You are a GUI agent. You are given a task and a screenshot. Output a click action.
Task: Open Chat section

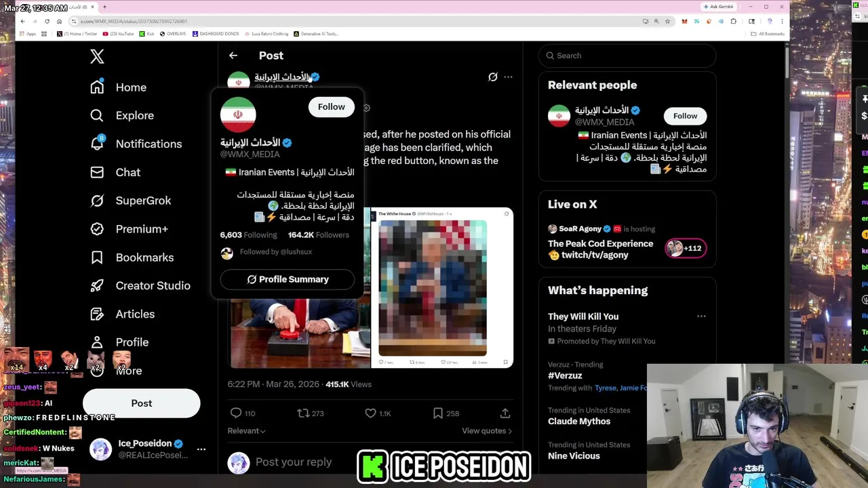tap(115, 172)
